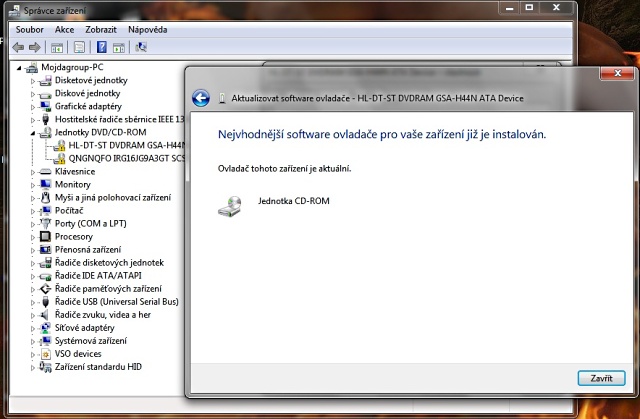Expand Klávesnice node
640x419 pixels.
point(33,172)
